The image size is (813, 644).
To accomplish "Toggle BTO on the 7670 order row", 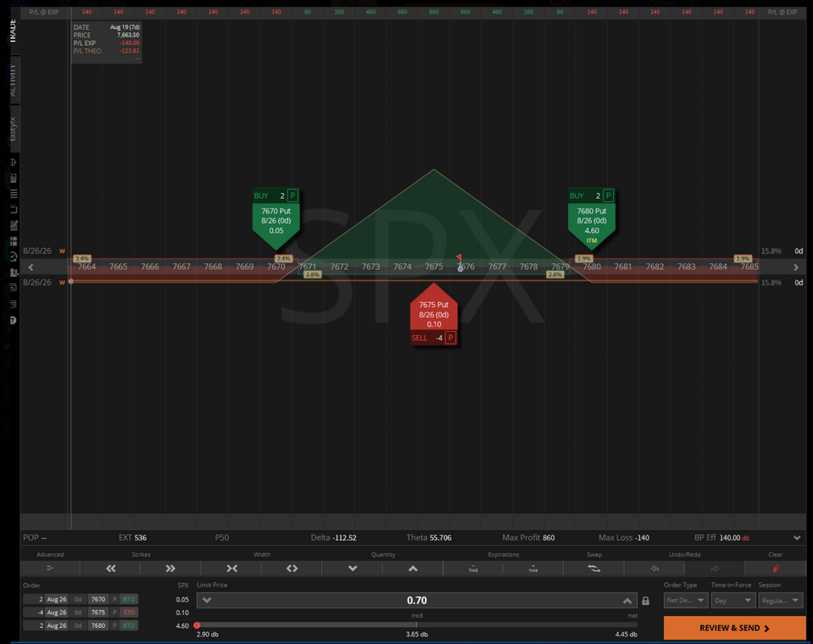I will 129,599.
